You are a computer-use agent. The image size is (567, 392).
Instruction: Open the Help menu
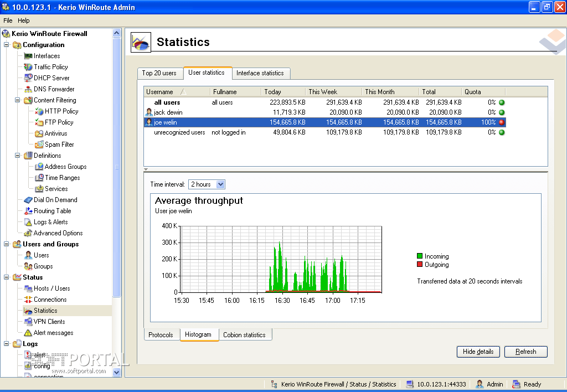click(x=23, y=20)
